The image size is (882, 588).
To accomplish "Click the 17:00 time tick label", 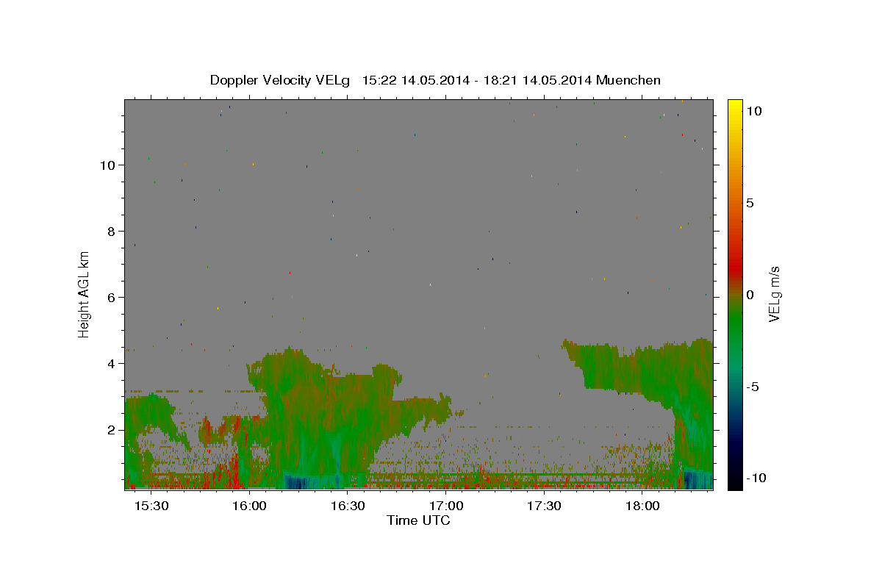I will coord(445,506).
